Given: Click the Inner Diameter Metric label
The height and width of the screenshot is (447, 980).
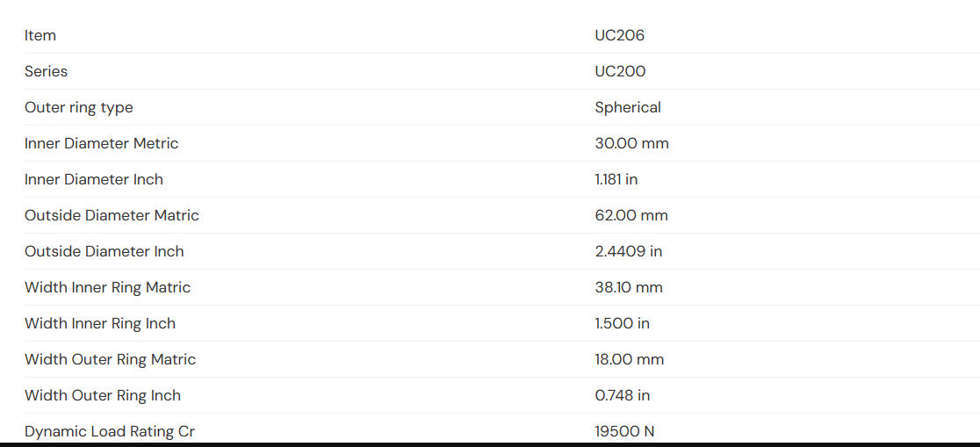Looking at the screenshot, I should coord(101,143).
